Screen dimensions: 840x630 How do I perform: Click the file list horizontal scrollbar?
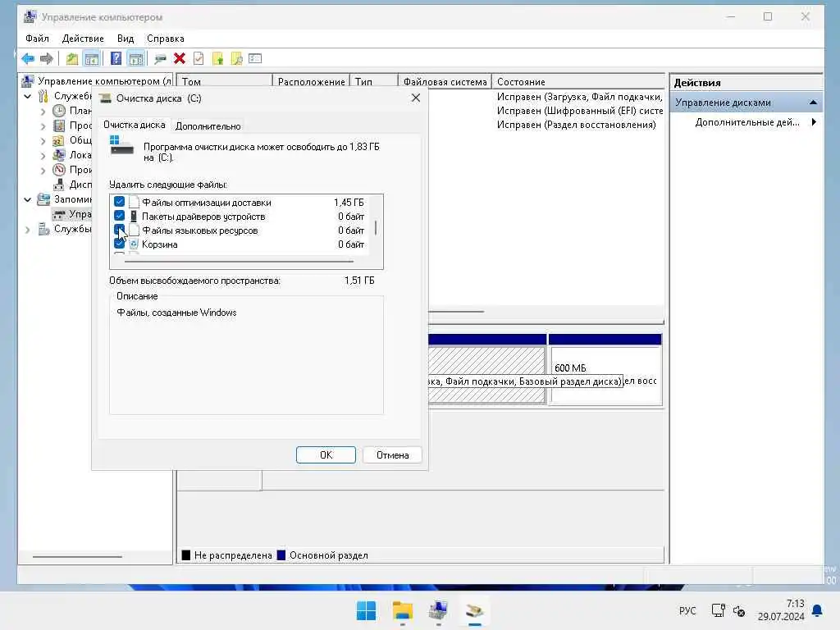(x=239, y=262)
